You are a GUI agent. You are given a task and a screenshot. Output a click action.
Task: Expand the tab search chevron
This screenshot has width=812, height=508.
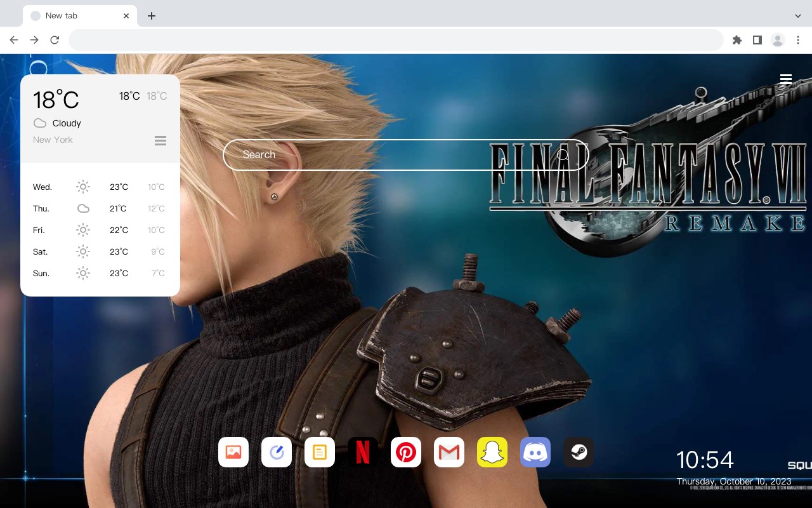pos(798,16)
